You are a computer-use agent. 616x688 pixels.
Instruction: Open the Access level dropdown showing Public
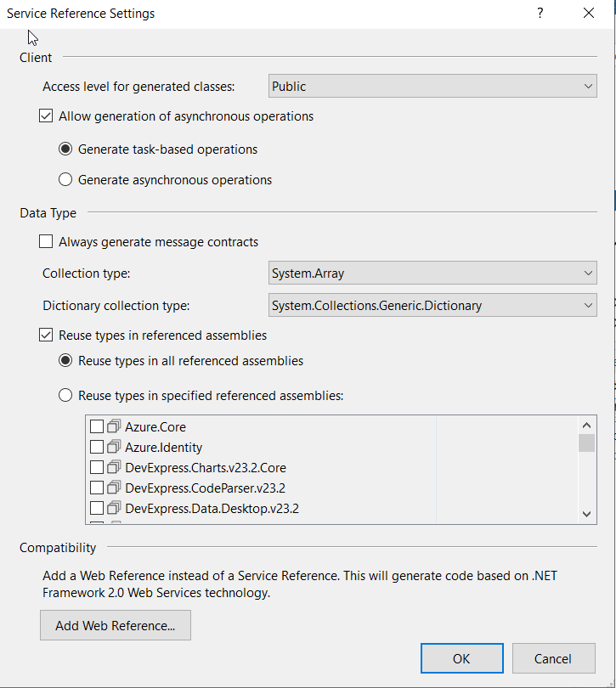pyautogui.click(x=432, y=87)
